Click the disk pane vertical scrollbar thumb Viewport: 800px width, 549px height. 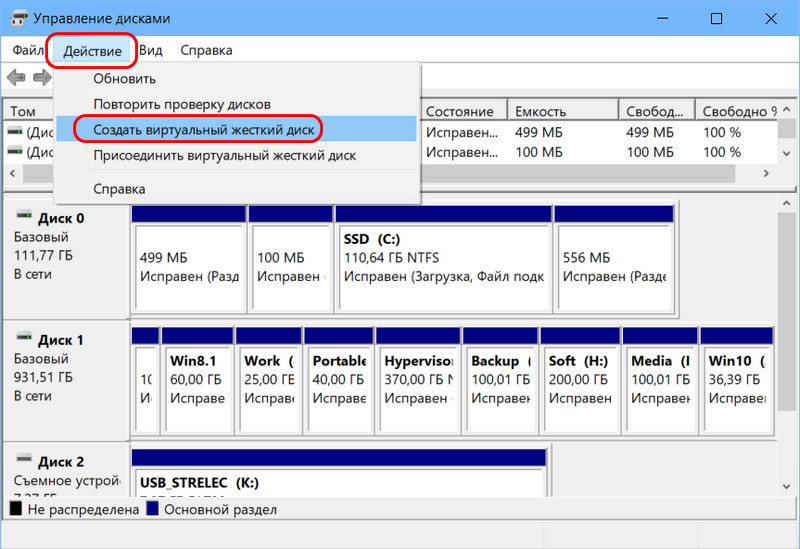click(786, 311)
